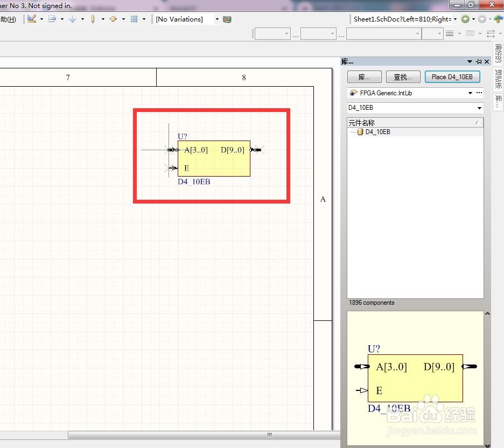Click into the D4_10EB filter field
This screenshot has width=504, height=448.
[411, 108]
